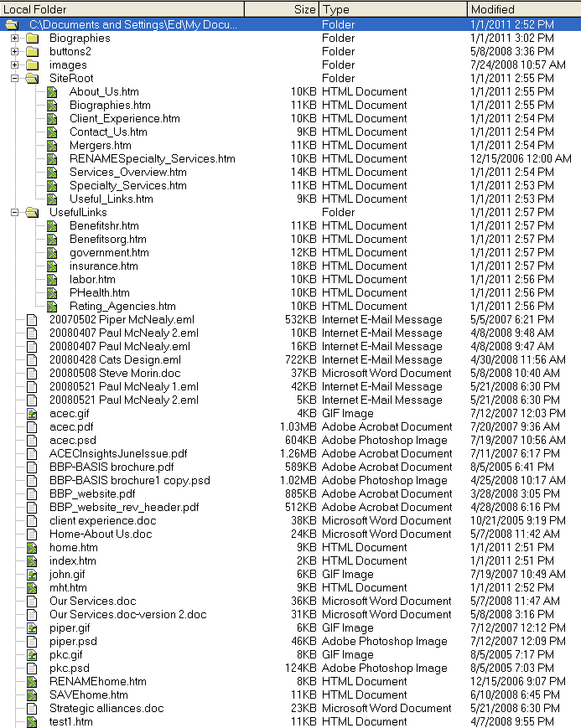
Task: Collapse the UsefulLinks folder tree node
Action: tap(14, 212)
